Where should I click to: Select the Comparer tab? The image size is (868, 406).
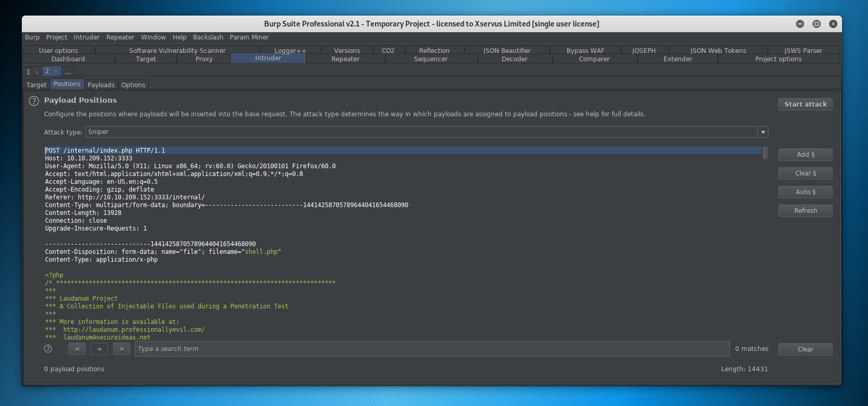click(x=594, y=59)
